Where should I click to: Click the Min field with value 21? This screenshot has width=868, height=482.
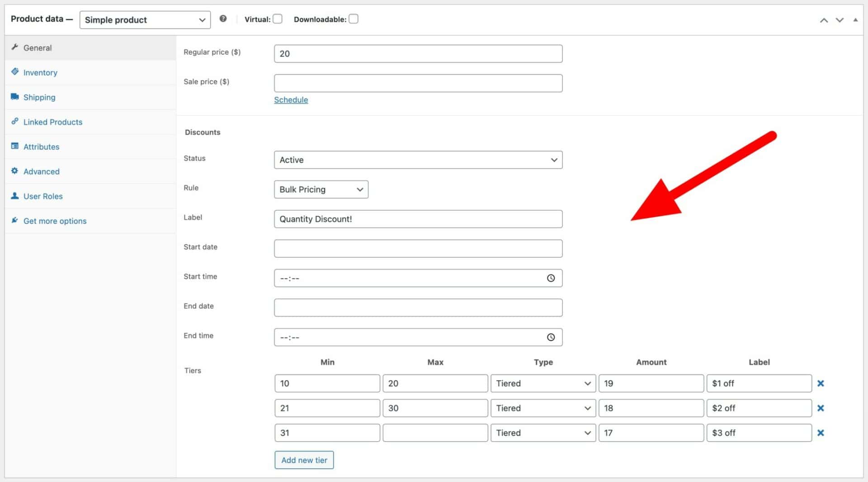pos(327,408)
